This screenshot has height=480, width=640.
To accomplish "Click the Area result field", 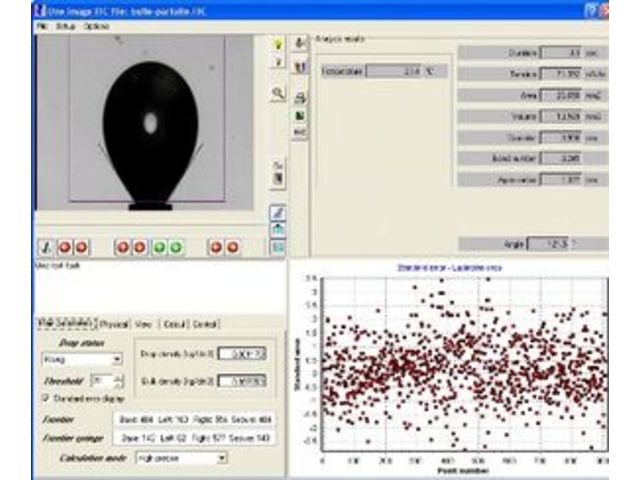I will click(x=561, y=95).
